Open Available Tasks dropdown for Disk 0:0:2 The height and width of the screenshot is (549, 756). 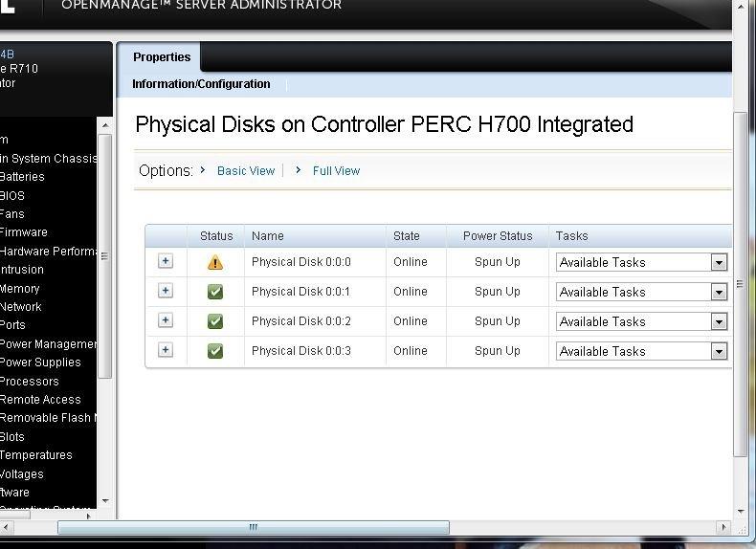pyautogui.click(x=641, y=321)
